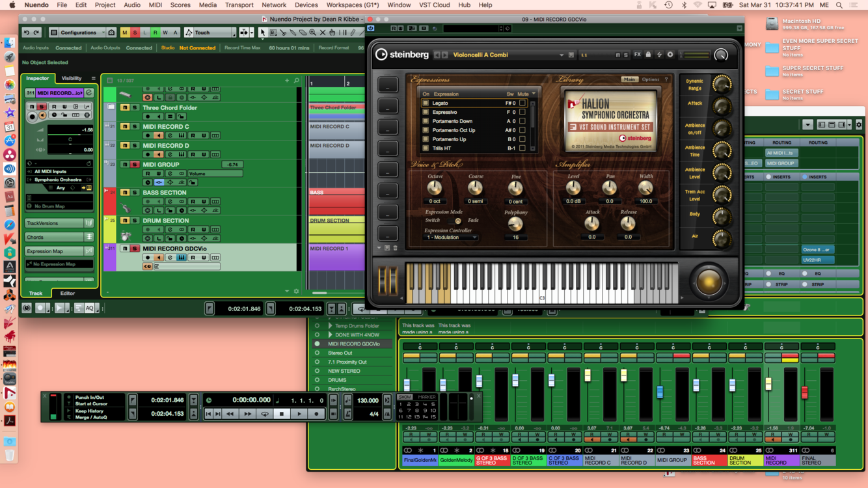Toggle global Solo S button in toolbar
868x488 pixels.
point(135,33)
